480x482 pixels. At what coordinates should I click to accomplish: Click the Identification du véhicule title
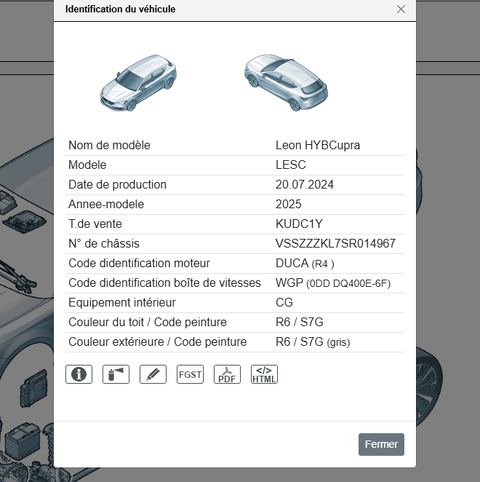tap(120, 9)
